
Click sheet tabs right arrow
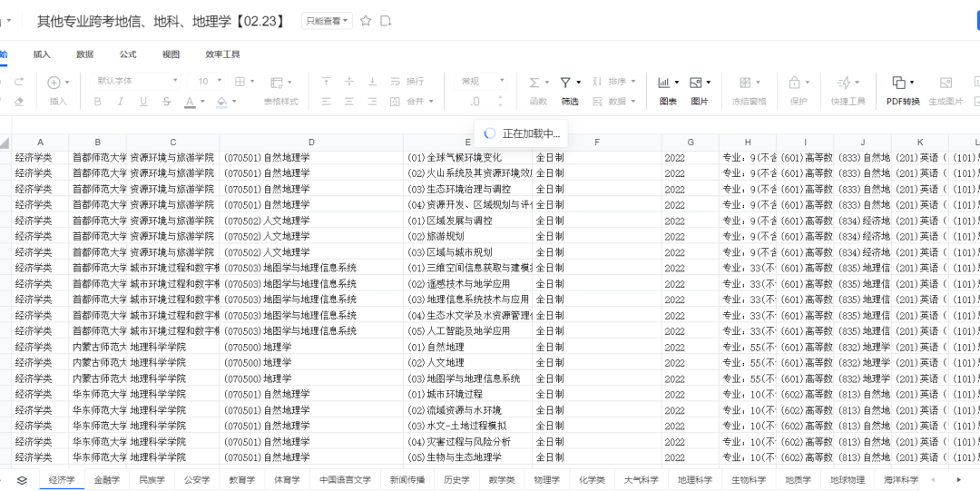click(x=959, y=480)
